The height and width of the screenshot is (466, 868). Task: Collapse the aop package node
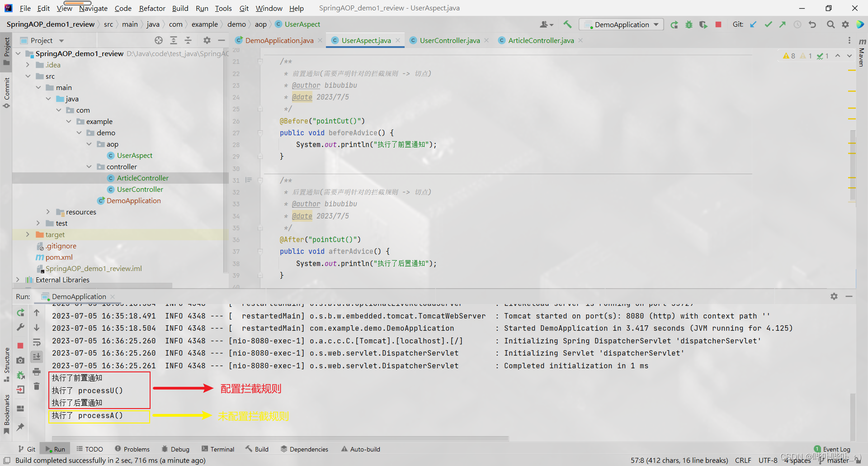89,144
